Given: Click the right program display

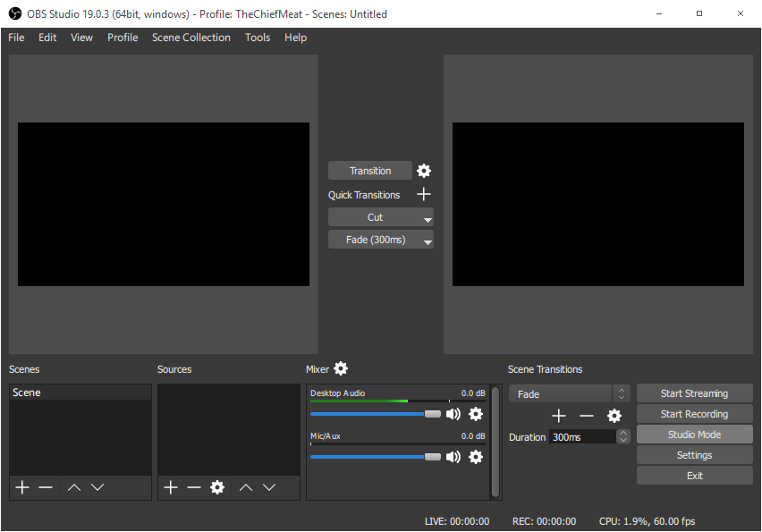Looking at the screenshot, I should (x=598, y=204).
